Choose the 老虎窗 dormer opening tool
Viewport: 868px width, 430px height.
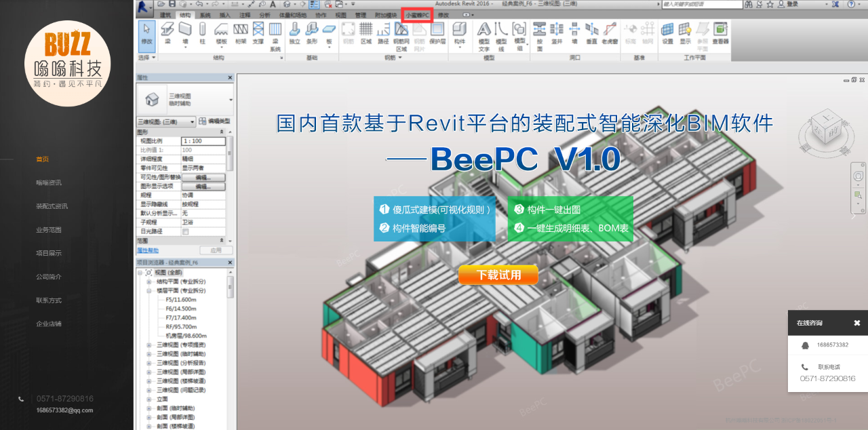coord(609,33)
